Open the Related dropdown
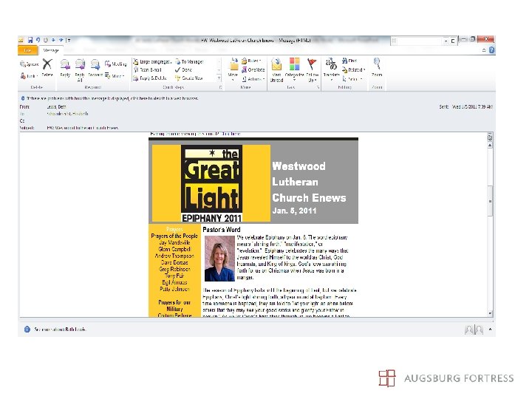 353,70
